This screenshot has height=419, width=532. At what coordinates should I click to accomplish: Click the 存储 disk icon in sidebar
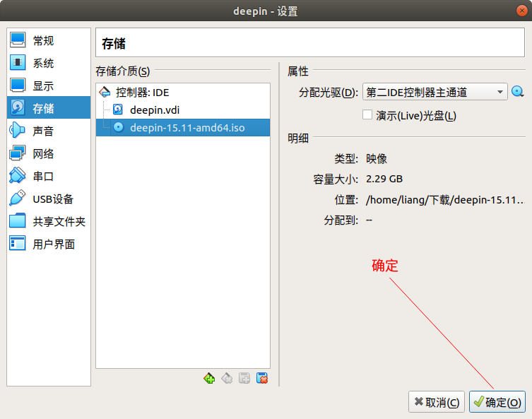pos(18,107)
